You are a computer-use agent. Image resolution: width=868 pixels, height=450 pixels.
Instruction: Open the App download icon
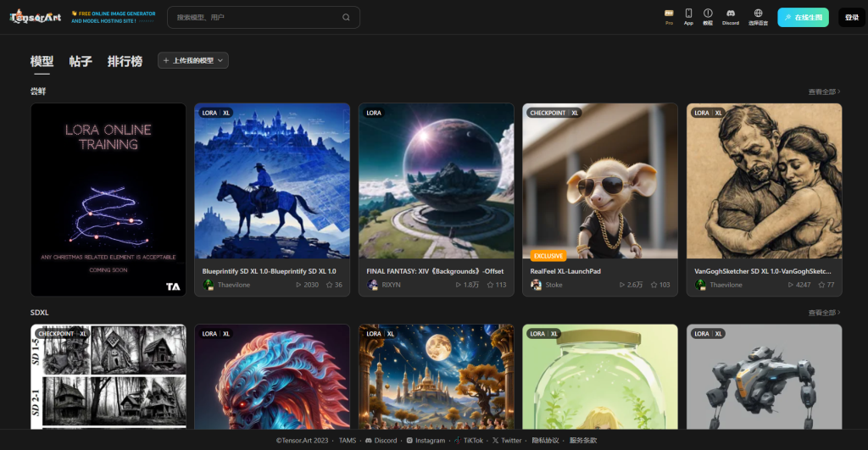click(x=688, y=17)
